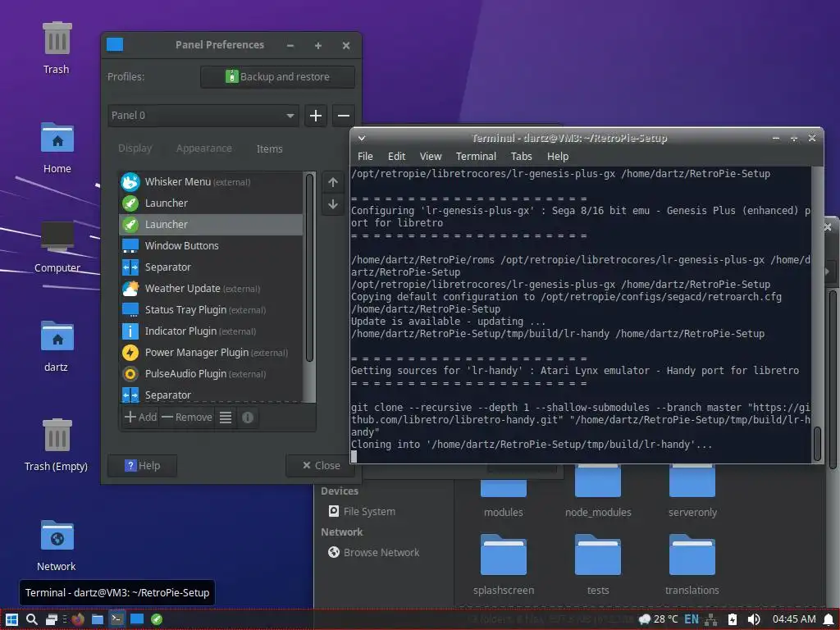
Task: Select the serveronly folder in the file manager
Action: [x=692, y=491]
